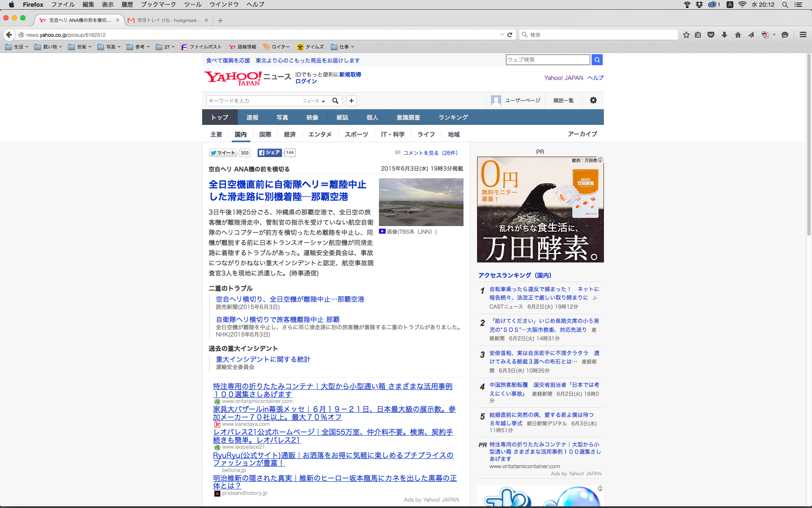Open the コメントを見る (26件) link
Image resolution: width=812 pixels, height=508 pixels.
(x=430, y=153)
